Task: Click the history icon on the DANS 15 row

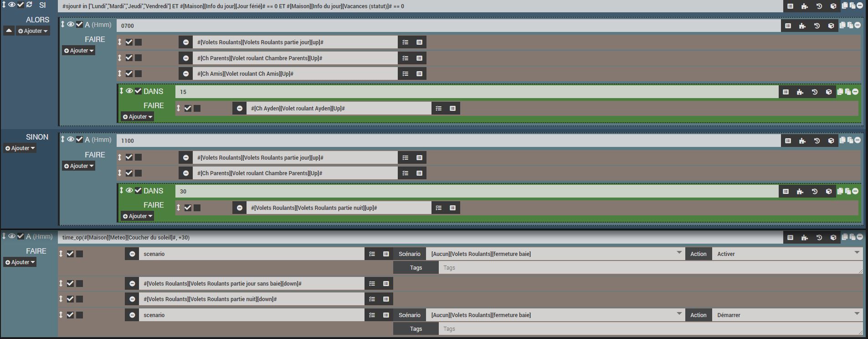Action: click(x=815, y=92)
